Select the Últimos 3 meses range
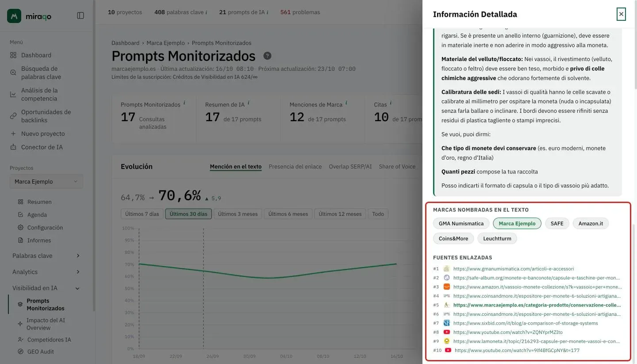 (238, 214)
